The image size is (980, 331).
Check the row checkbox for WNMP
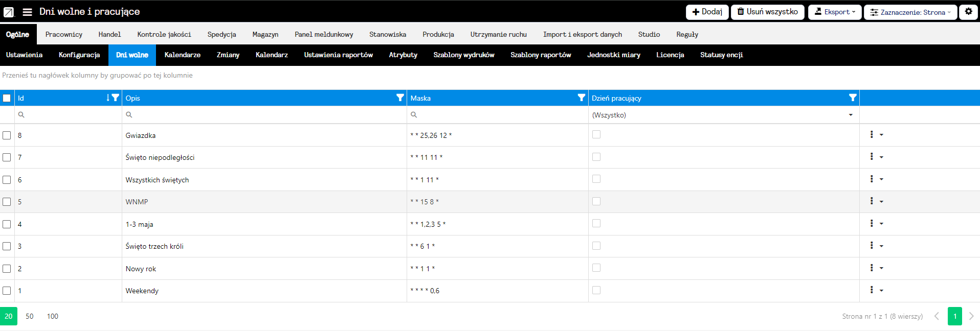[7, 202]
